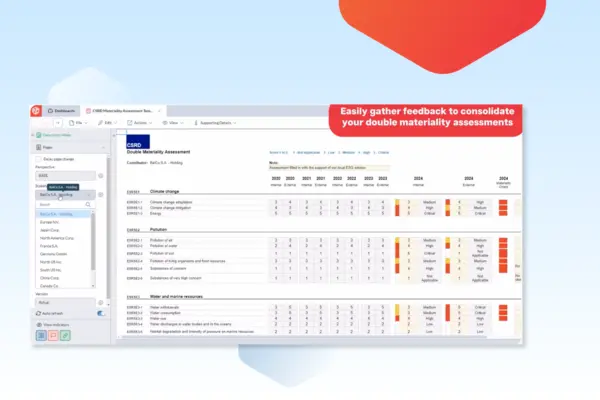This screenshot has height=400, width=600.
Task: Click the scope list scroll-down arrow
Action: pyautogui.click(x=93, y=286)
